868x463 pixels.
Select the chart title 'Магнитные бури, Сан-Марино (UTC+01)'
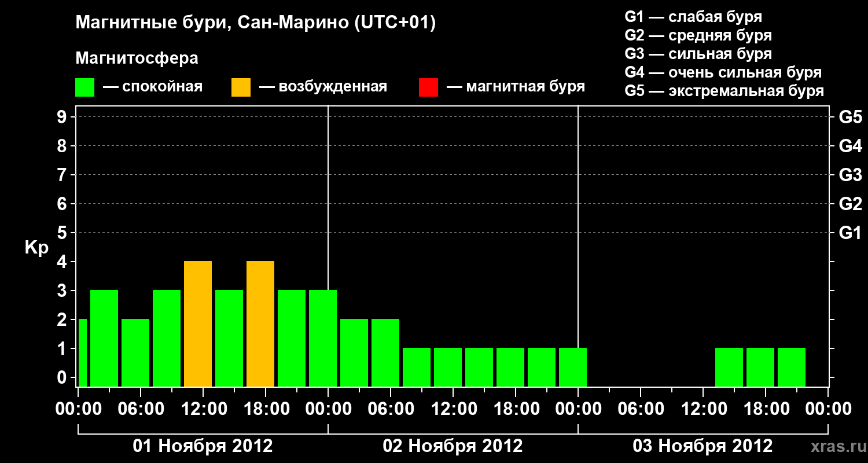coord(255,23)
